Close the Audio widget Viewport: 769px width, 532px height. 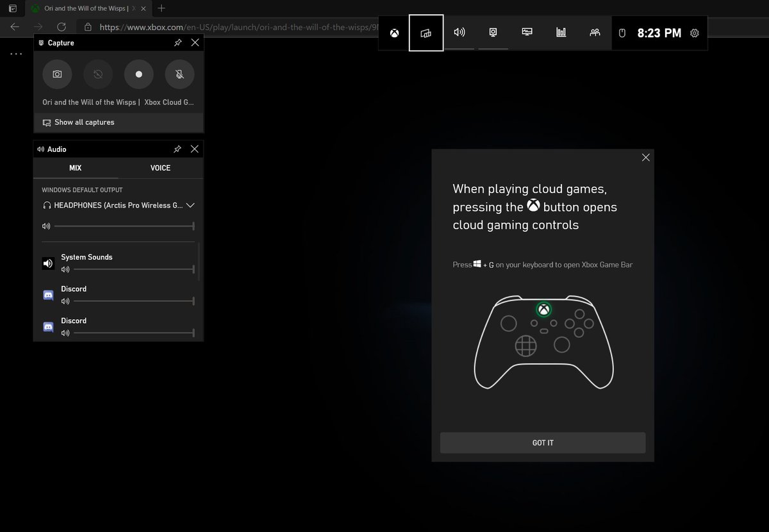pos(195,149)
